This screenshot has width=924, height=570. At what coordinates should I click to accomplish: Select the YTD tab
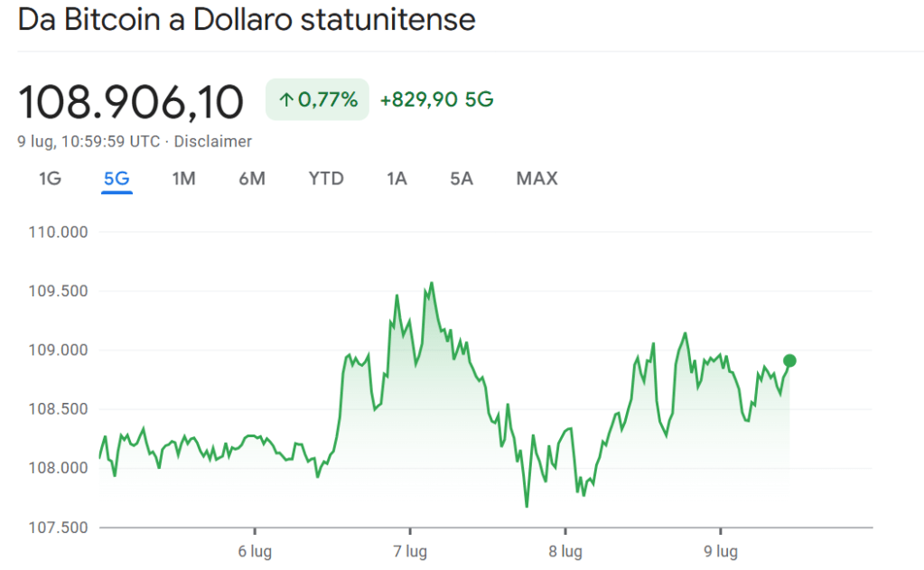tap(326, 178)
